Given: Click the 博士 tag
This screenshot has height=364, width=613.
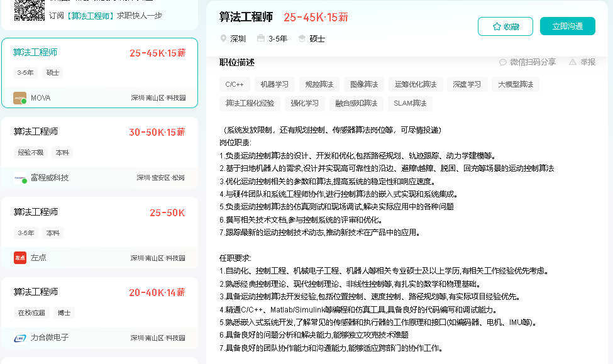Looking at the screenshot, I should pos(64,313).
